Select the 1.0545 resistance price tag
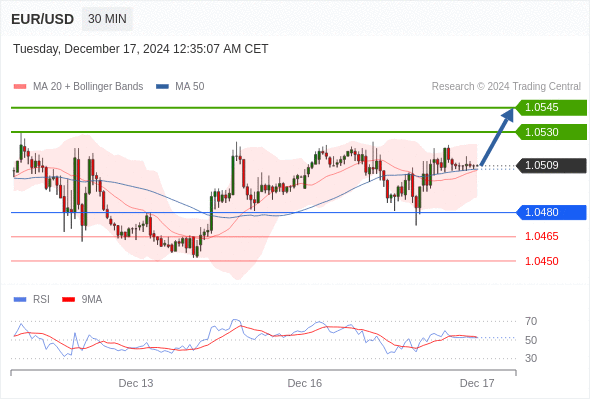This screenshot has width=590, height=400. click(x=551, y=108)
